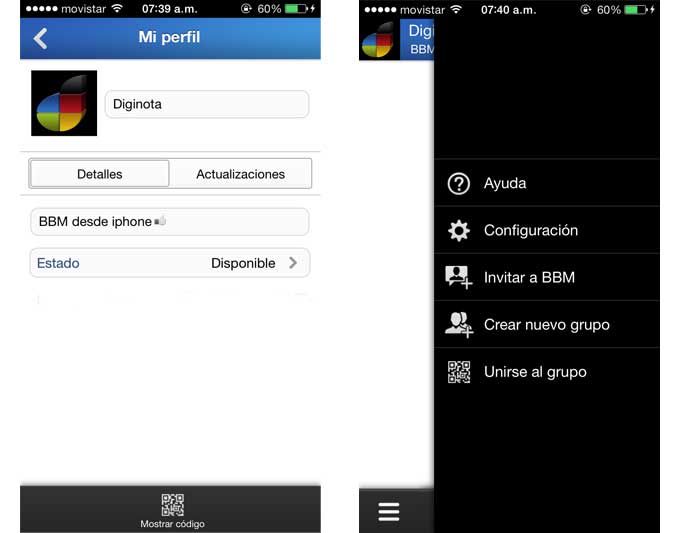Click the Ayuda question mark icon
Screen dimensions: 700x533
point(458,183)
